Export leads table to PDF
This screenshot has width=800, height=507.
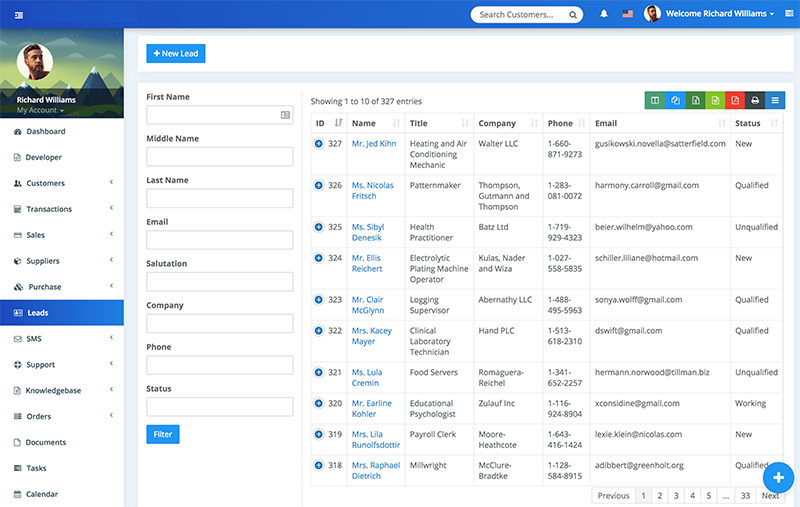pos(735,100)
